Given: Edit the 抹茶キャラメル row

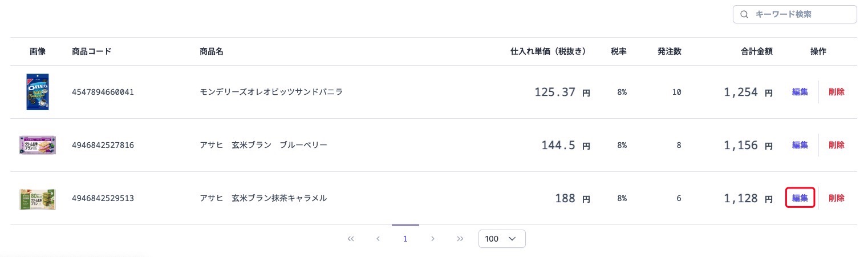Looking at the screenshot, I should [x=800, y=198].
